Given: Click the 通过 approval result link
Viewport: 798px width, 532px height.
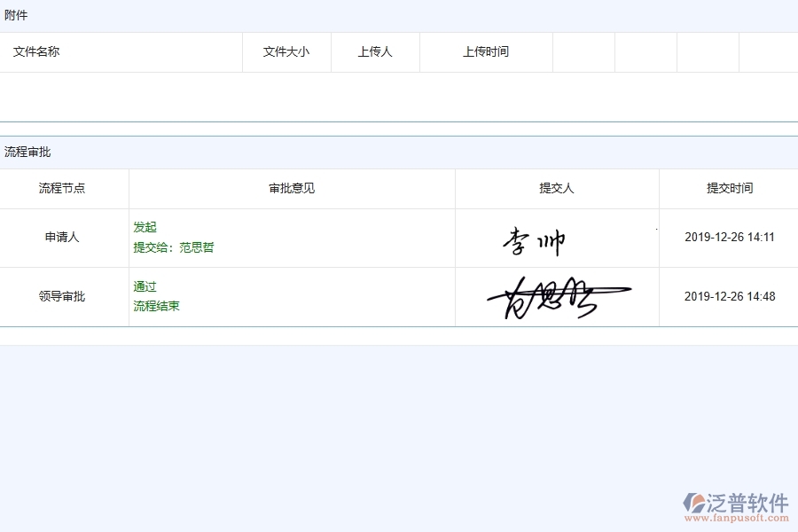Looking at the screenshot, I should 144,286.
